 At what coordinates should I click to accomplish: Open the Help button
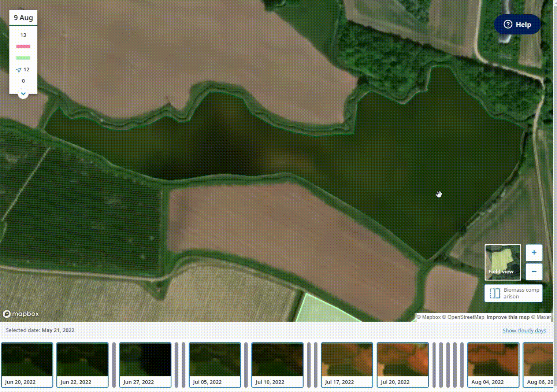(517, 25)
